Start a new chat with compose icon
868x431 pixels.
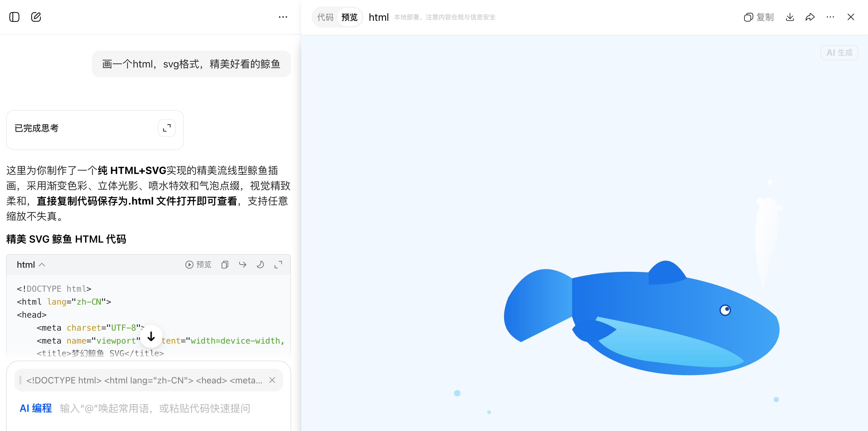tap(36, 17)
